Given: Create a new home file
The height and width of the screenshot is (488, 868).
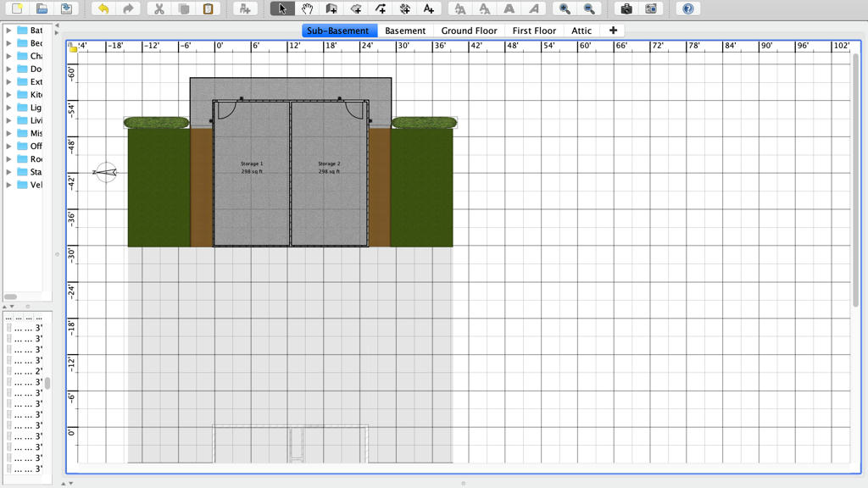Looking at the screenshot, I should (17, 8).
